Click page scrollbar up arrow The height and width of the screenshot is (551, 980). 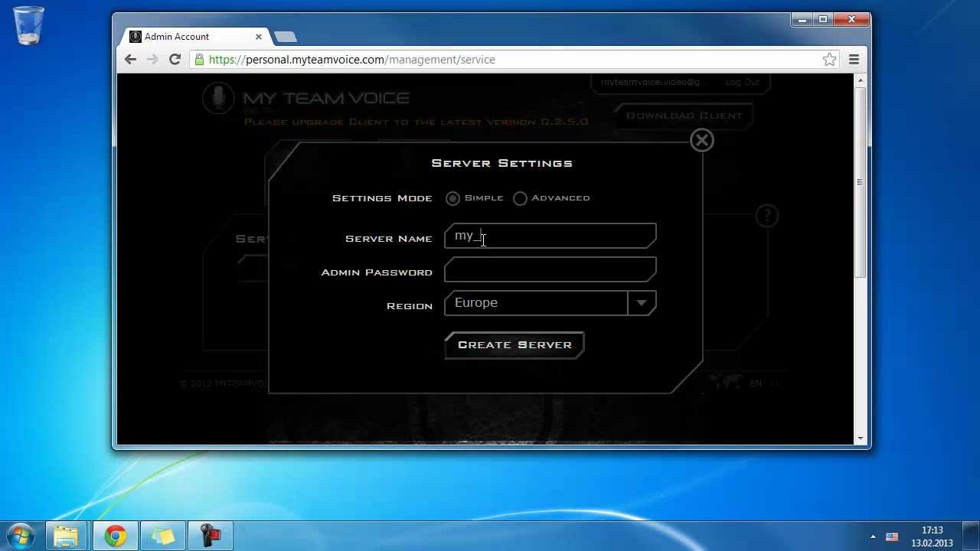(x=861, y=80)
